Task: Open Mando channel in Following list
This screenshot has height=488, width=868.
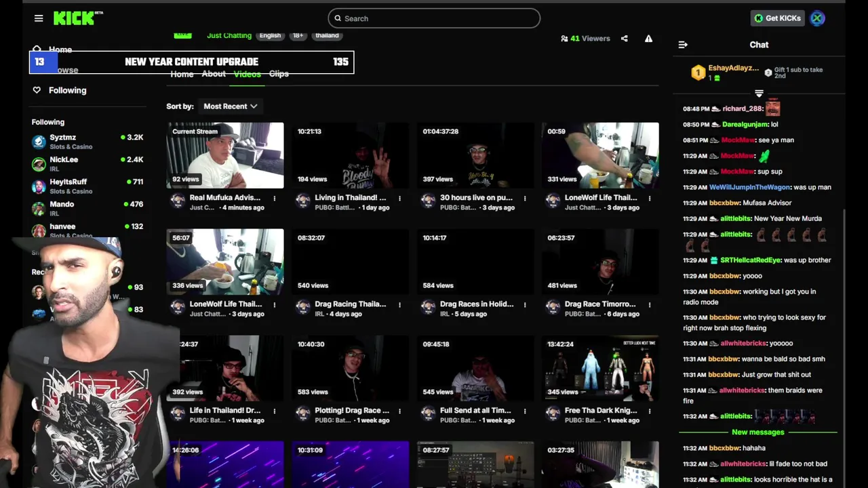Action: click(x=87, y=208)
